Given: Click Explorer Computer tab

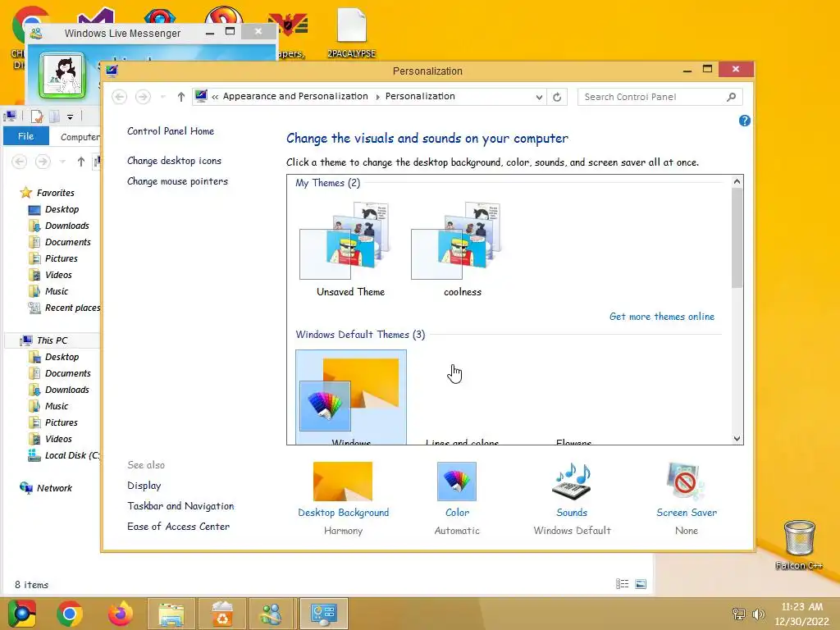Looking at the screenshot, I should (80, 137).
